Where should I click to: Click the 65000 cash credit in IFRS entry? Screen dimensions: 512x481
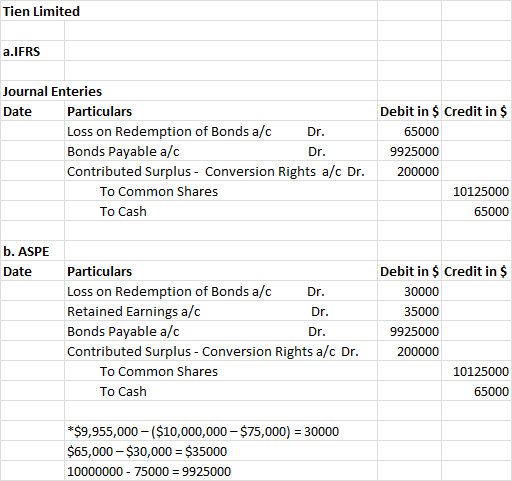(477, 211)
